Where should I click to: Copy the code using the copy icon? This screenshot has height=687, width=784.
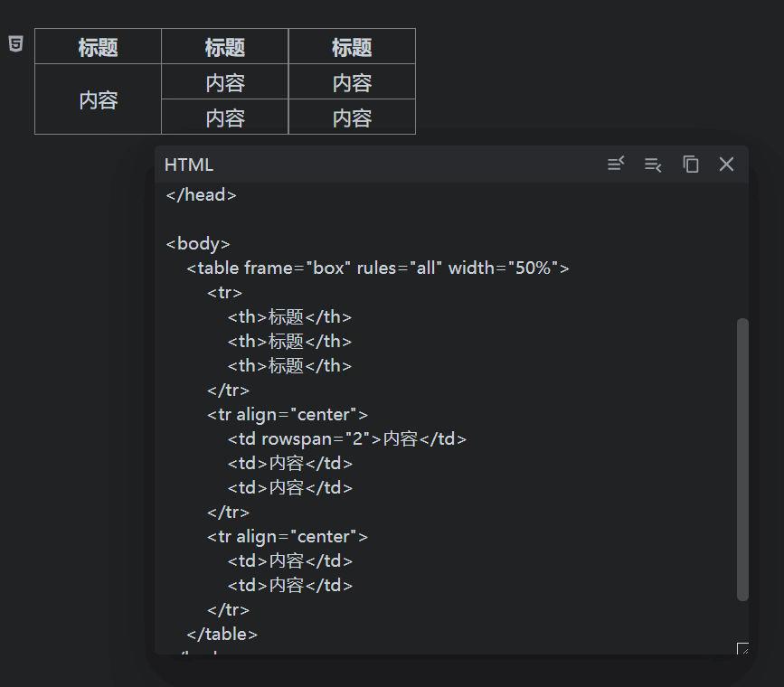coord(690,165)
